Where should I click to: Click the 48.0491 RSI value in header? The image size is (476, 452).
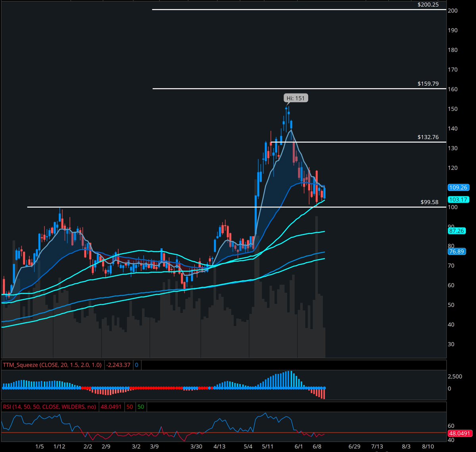tap(112, 407)
